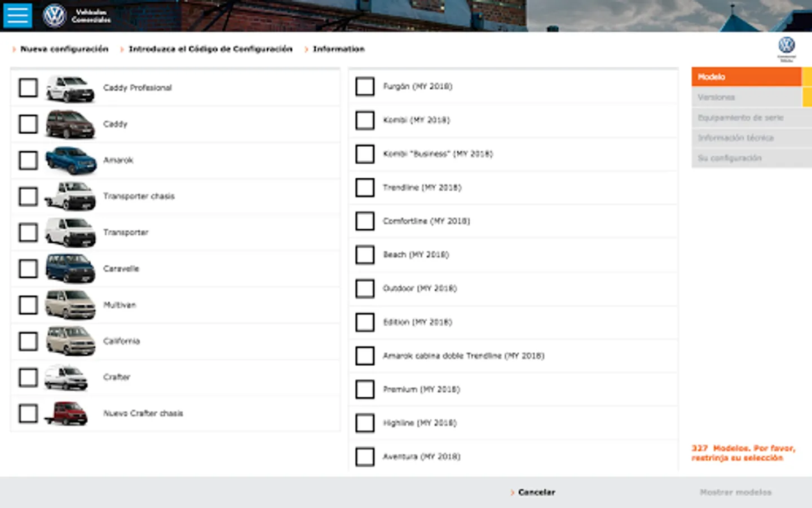Click the beige Multivan image
Image resolution: width=812 pixels, height=508 pixels.
pyautogui.click(x=70, y=305)
